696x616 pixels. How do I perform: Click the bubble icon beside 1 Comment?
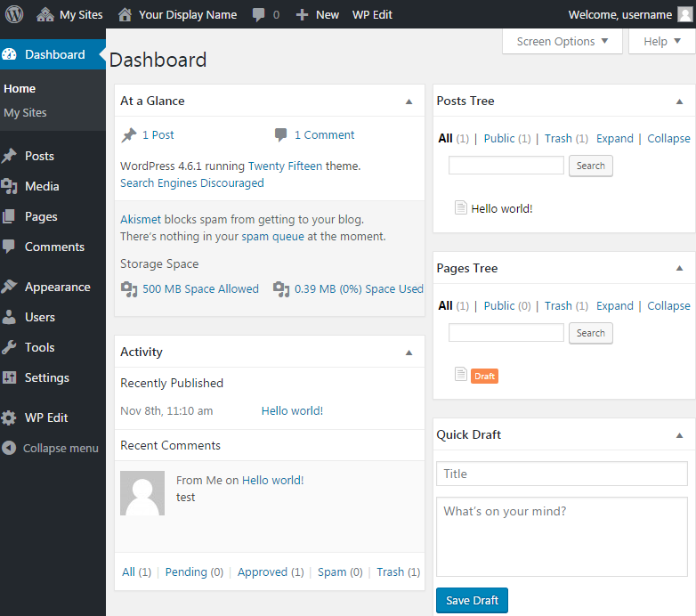(x=280, y=135)
